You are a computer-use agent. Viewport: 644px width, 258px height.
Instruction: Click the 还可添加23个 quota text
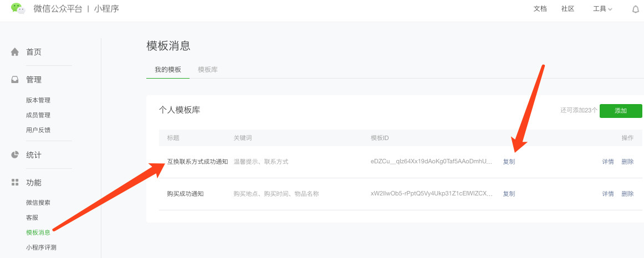(x=579, y=110)
